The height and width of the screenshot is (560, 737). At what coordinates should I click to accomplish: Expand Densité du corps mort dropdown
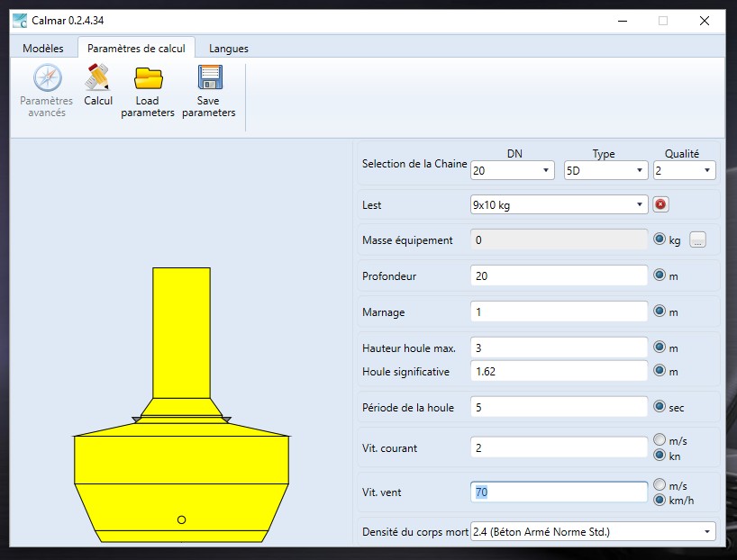592,532
